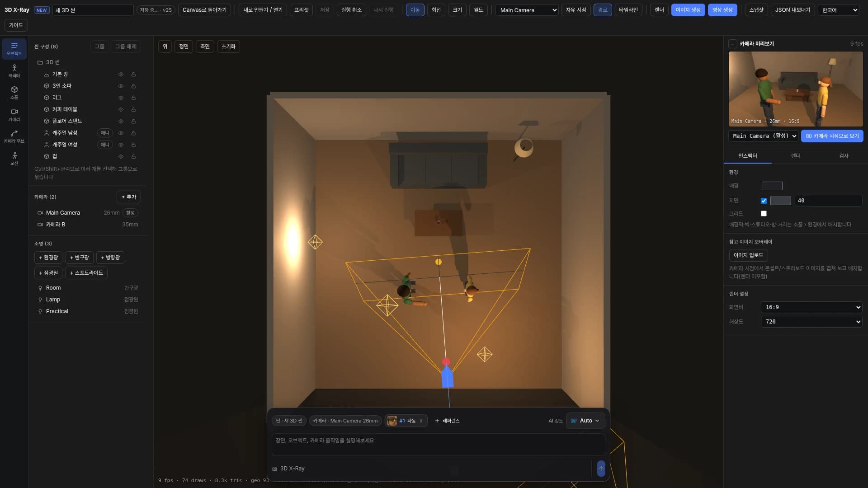
Task: Click the camera preview thumbnail
Action: coord(796,89)
